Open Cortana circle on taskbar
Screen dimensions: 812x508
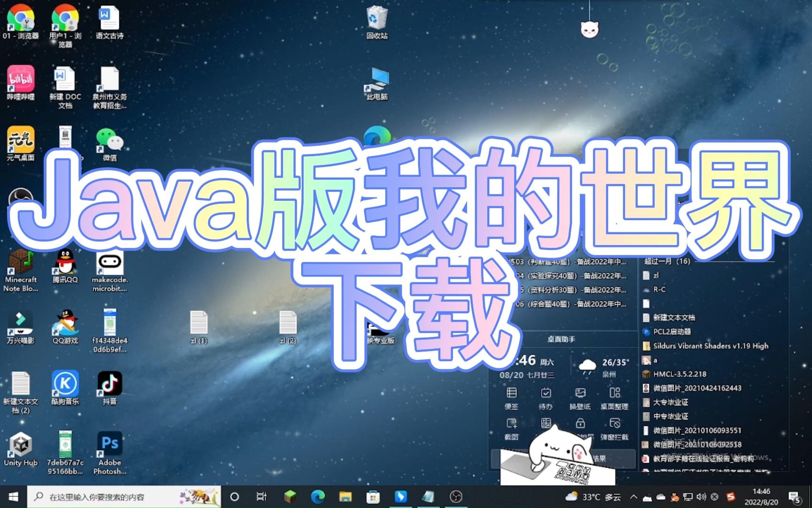[x=234, y=497]
